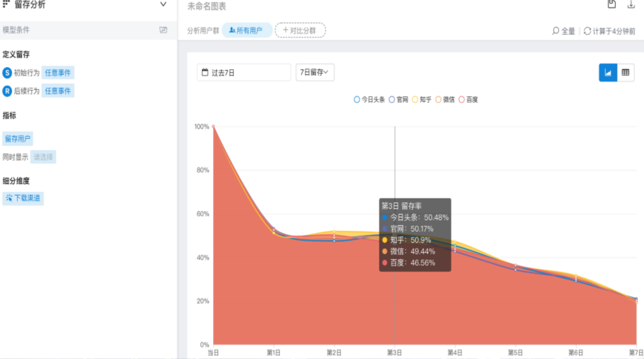Click the calendar icon in date picker
Screen dimensions: 644x359
205,73
